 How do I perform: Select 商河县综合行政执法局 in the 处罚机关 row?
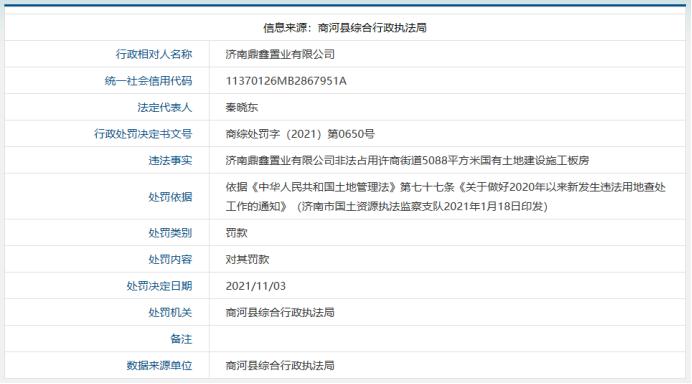pos(280,312)
